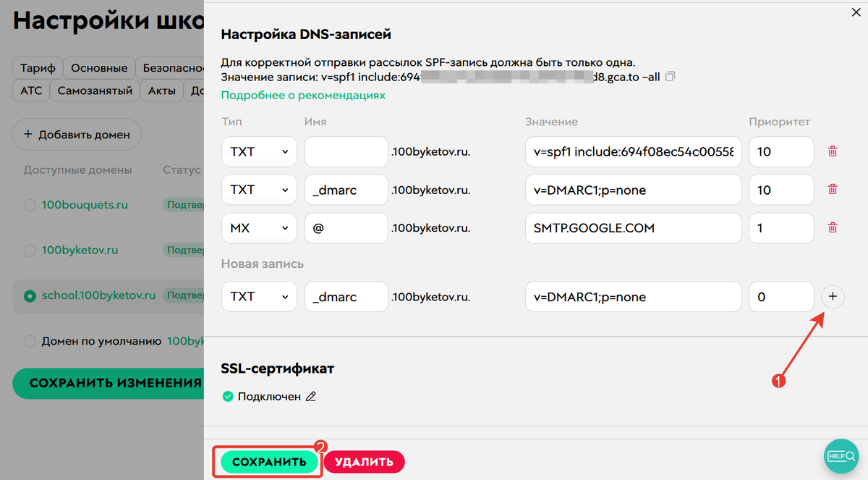
Task: Click the green Сохранить button
Action: coord(270,462)
